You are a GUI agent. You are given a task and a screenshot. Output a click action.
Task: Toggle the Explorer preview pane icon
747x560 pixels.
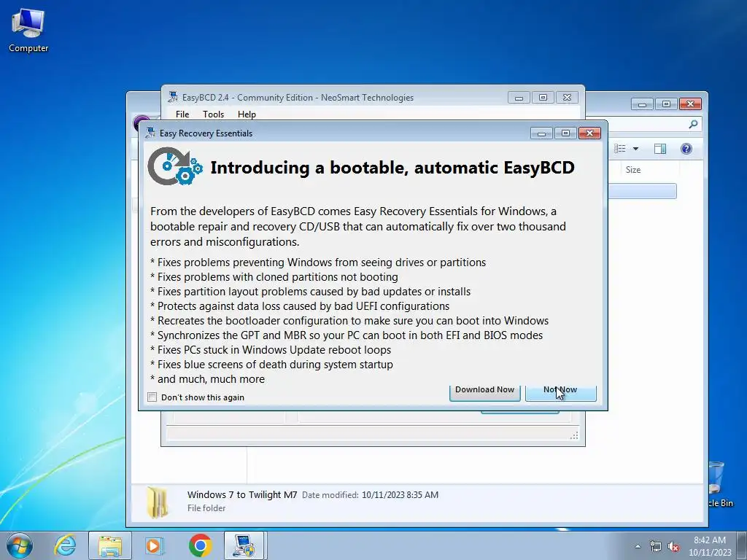[660, 149]
